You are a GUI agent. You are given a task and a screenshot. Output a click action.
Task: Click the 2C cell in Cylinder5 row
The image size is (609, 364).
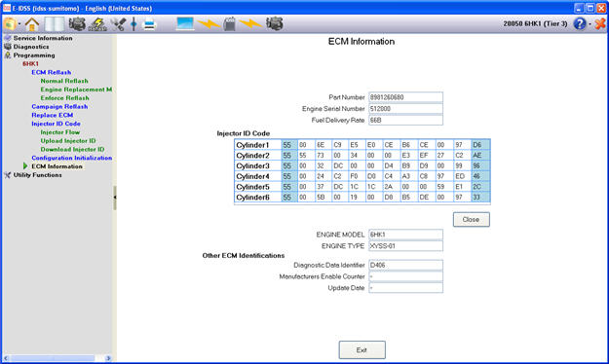pos(480,187)
